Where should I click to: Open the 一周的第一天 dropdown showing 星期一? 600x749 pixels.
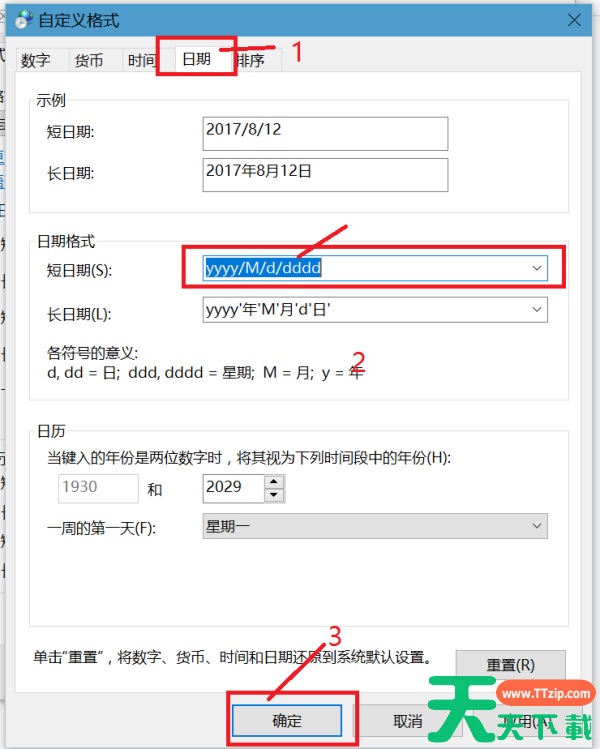pyautogui.click(x=375, y=526)
